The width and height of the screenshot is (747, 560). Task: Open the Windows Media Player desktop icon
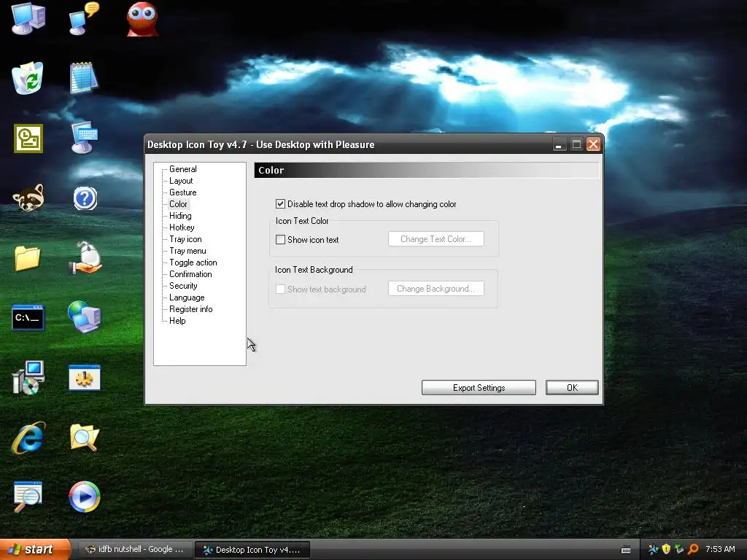[85, 497]
